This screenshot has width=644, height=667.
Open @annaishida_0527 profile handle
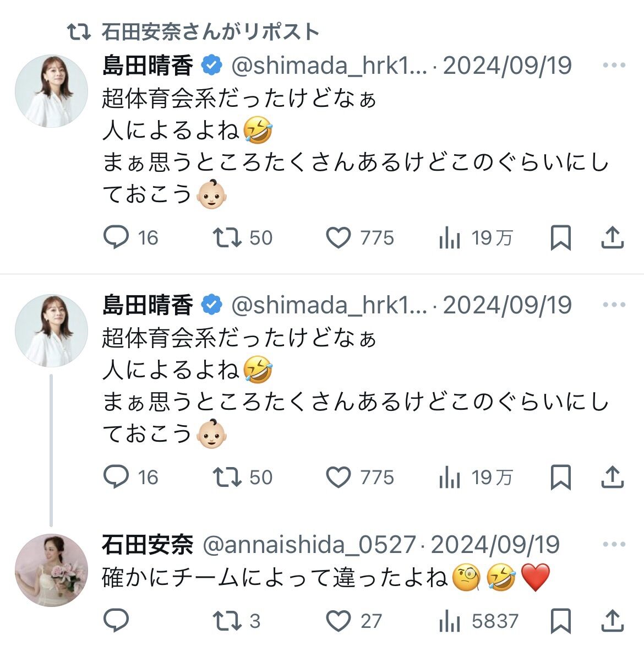click(x=309, y=545)
